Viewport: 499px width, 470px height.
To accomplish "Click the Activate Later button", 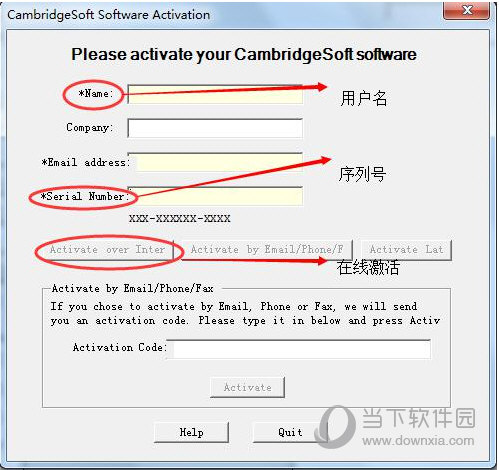I will tap(407, 250).
